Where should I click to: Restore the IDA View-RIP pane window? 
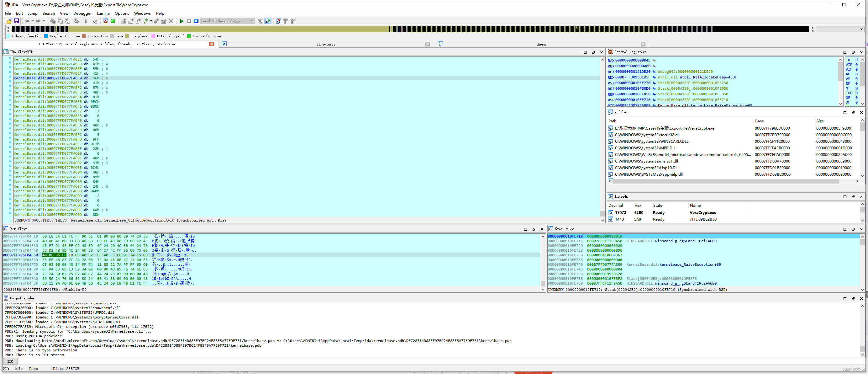(593, 52)
